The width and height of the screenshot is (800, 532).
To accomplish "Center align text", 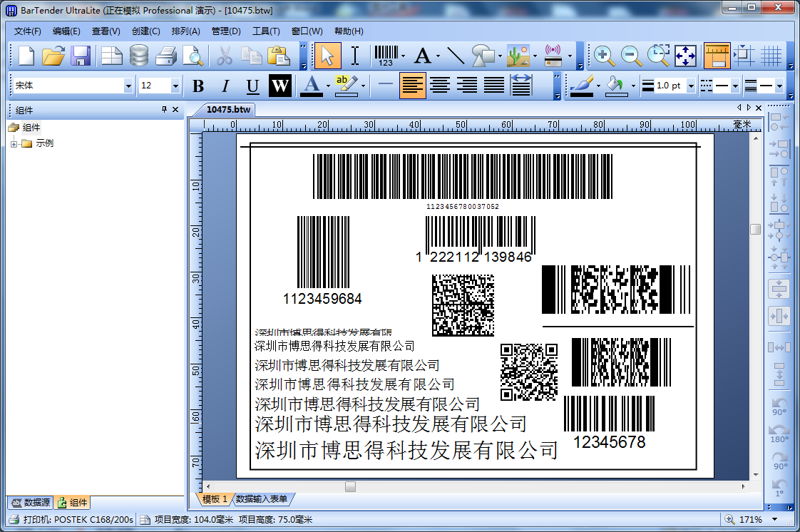I will [x=440, y=86].
